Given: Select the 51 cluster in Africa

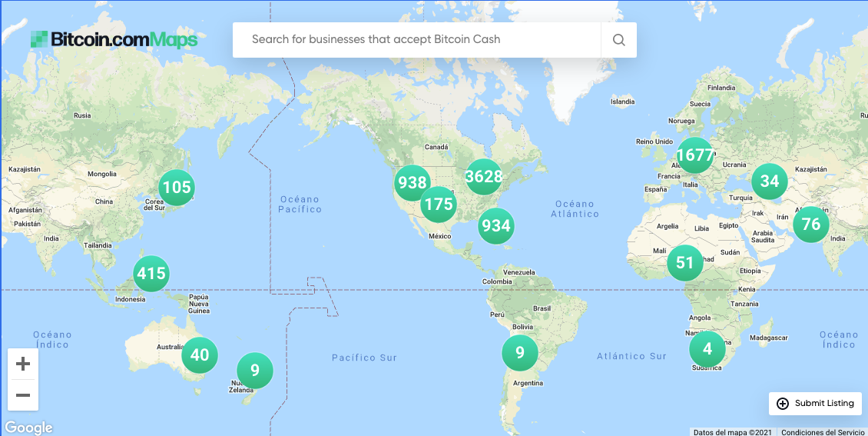Looking at the screenshot, I should (684, 262).
